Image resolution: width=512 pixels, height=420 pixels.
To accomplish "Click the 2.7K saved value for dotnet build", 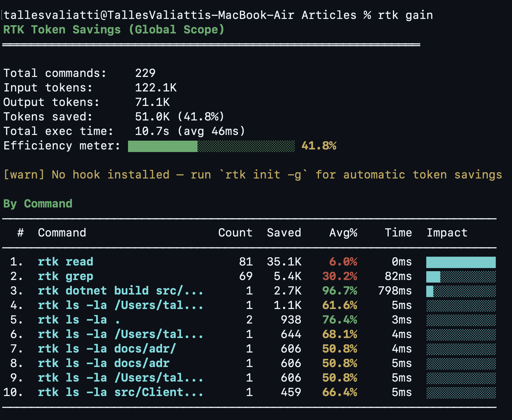I will [288, 291].
